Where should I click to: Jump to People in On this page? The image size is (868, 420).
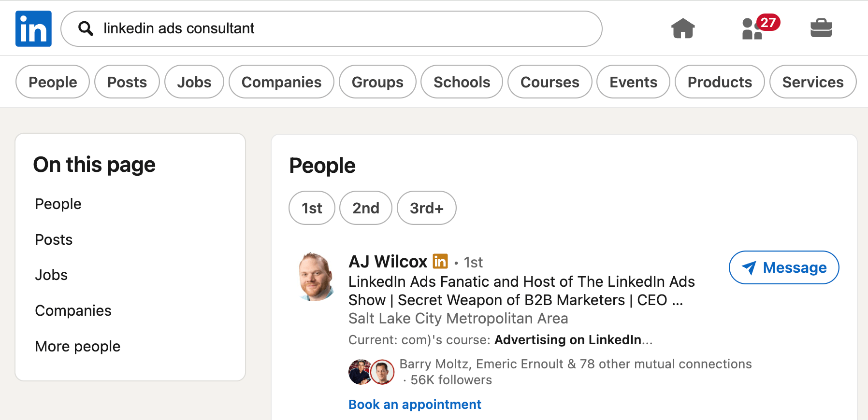(58, 204)
